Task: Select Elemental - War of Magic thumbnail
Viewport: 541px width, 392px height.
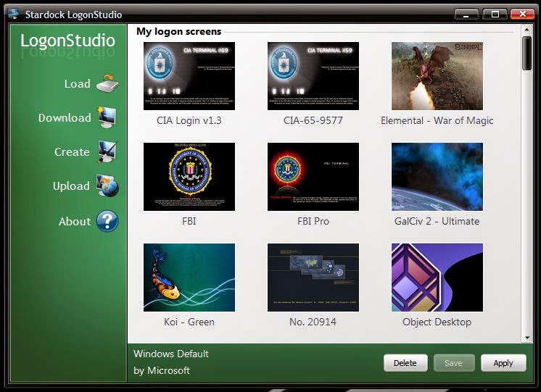Action: click(437, 76)
